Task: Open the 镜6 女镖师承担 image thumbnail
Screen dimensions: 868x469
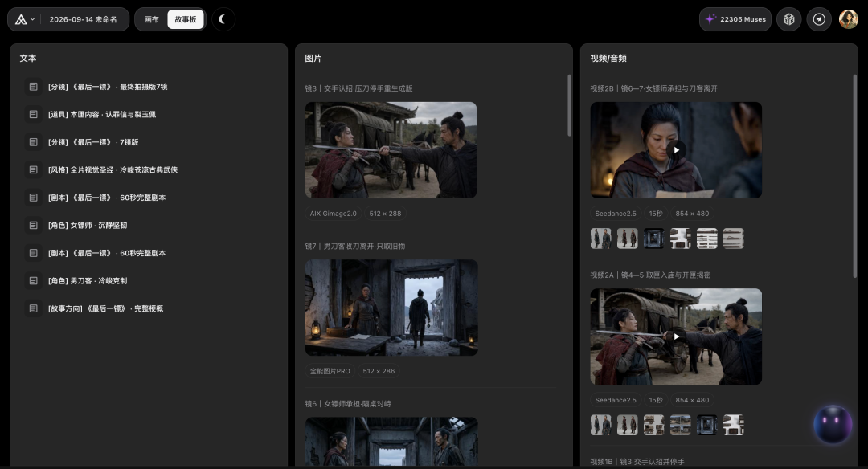Action: (391, 441)
